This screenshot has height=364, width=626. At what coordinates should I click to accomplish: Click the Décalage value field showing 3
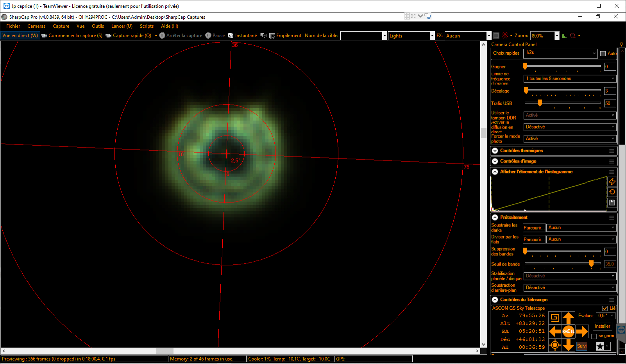coord(610,91)
